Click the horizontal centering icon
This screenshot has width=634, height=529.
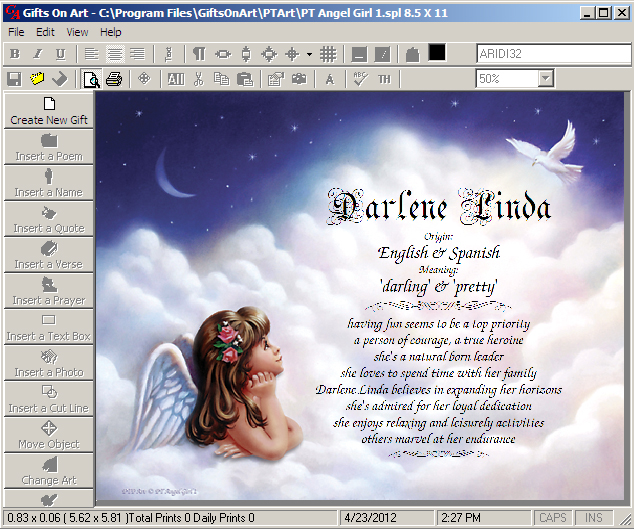(x=223, y=54)
